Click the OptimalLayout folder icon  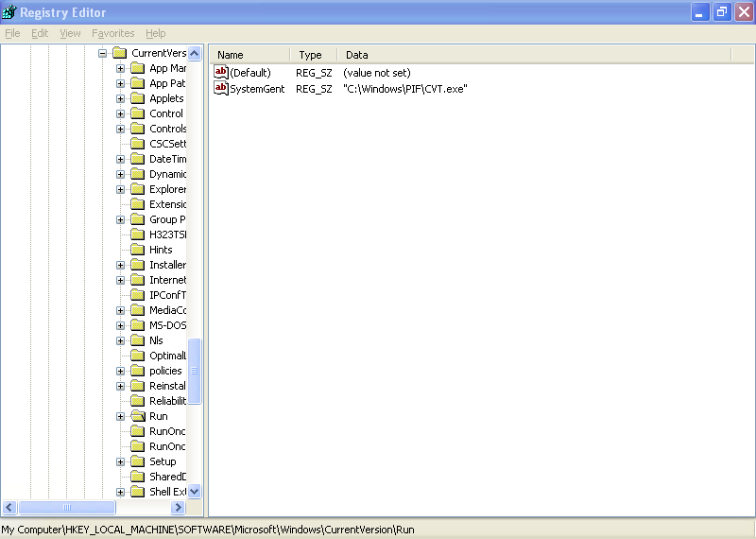138,356
